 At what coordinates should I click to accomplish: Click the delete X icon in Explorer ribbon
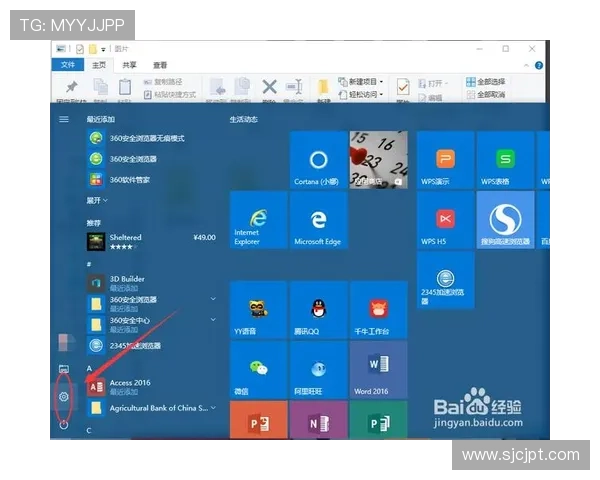click(269, 87)
